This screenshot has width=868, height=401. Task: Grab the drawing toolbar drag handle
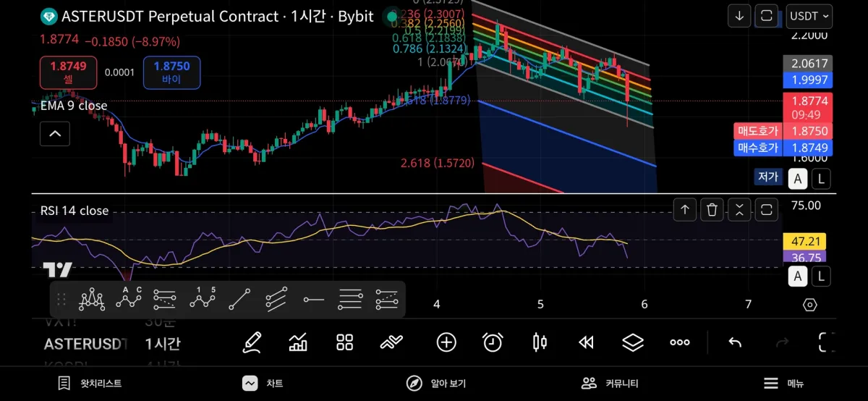click(x=61, y=299)
